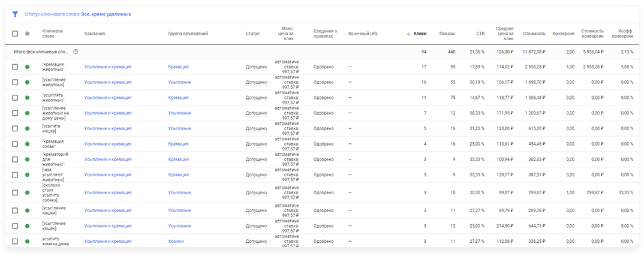Open the keyword status filter "Все, кроме удаленных"
Viewport: 644px width, 256px height.
coord(106,14)
